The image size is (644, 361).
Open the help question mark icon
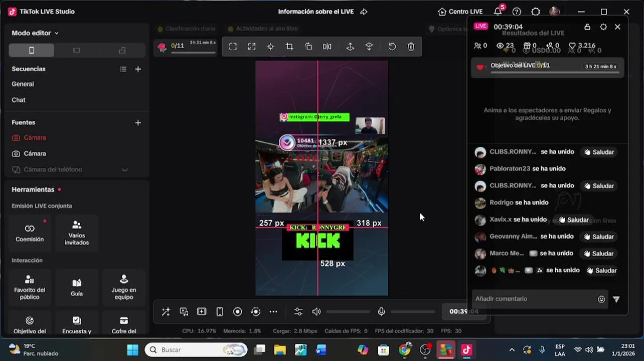pyautogui.click(x=517, y=12)
